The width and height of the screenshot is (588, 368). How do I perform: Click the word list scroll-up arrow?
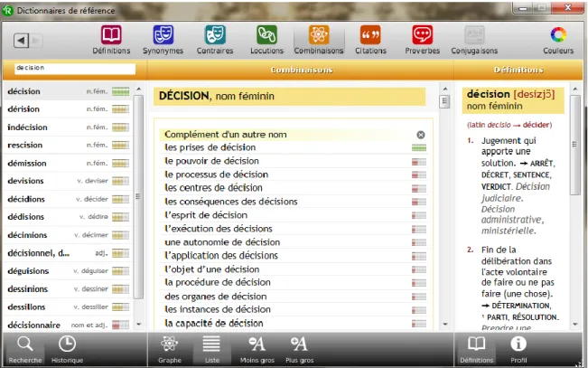[x=139, y=89]
